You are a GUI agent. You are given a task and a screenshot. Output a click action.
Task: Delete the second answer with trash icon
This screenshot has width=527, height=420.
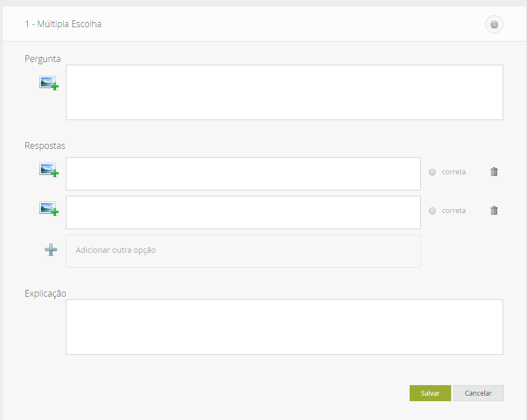(494, 210)
